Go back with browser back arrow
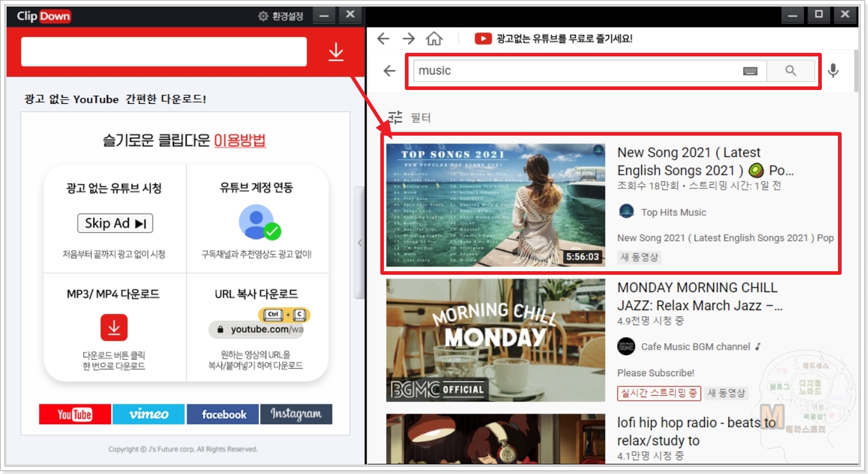Image resolution: width=868 pixels, height=474 pixels. point(383,39)
